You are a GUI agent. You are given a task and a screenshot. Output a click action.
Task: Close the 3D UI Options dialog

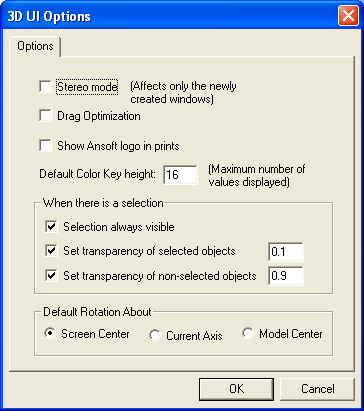(348, 15)
